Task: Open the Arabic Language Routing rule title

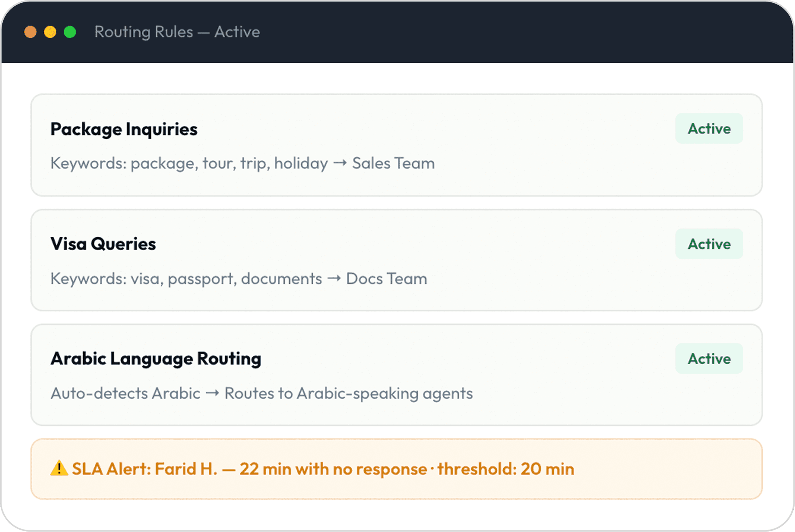Action: [x=156, y=359]
